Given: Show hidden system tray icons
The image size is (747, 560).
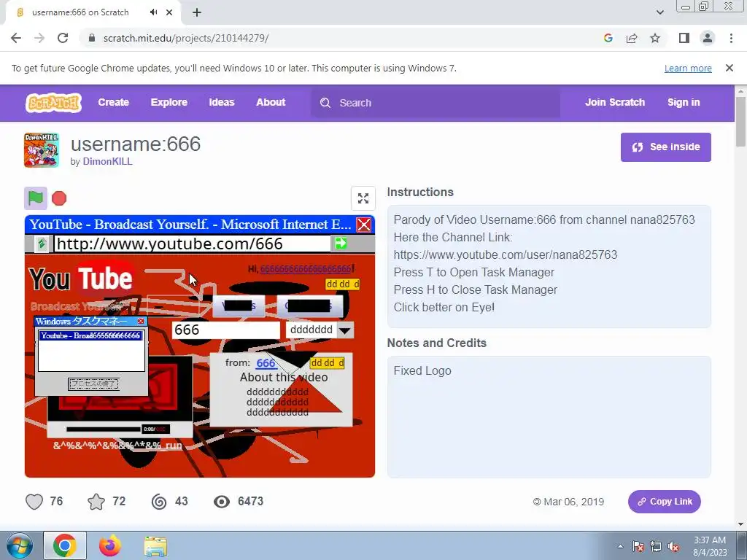Looking at the screenshot, I should point(620,547).
